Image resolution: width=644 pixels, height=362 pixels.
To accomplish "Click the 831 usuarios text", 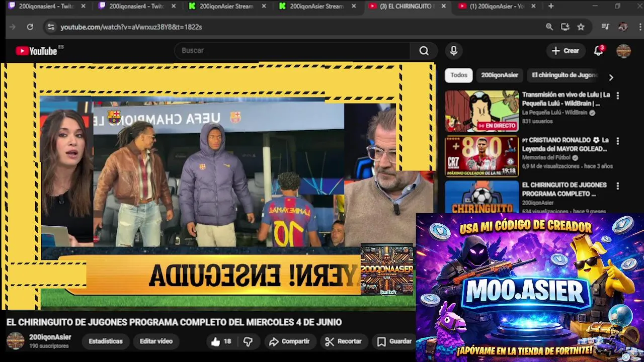I will [x=537, y=121].
